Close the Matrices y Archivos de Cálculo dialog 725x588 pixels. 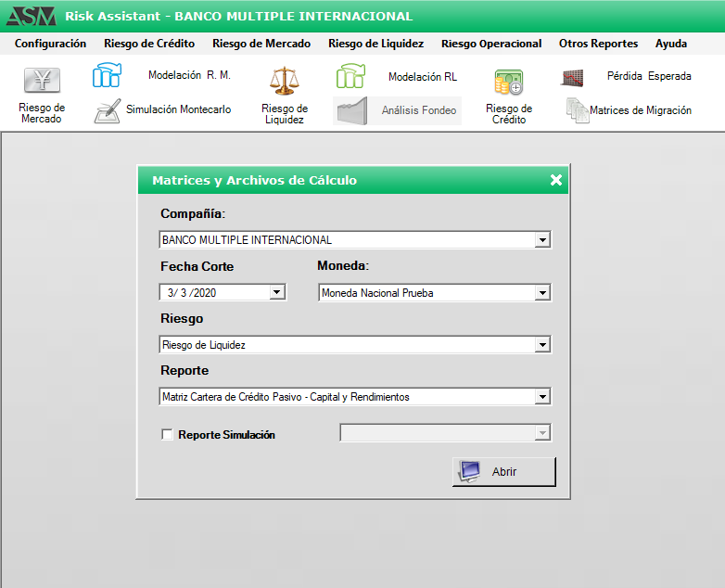pos(556,180)
